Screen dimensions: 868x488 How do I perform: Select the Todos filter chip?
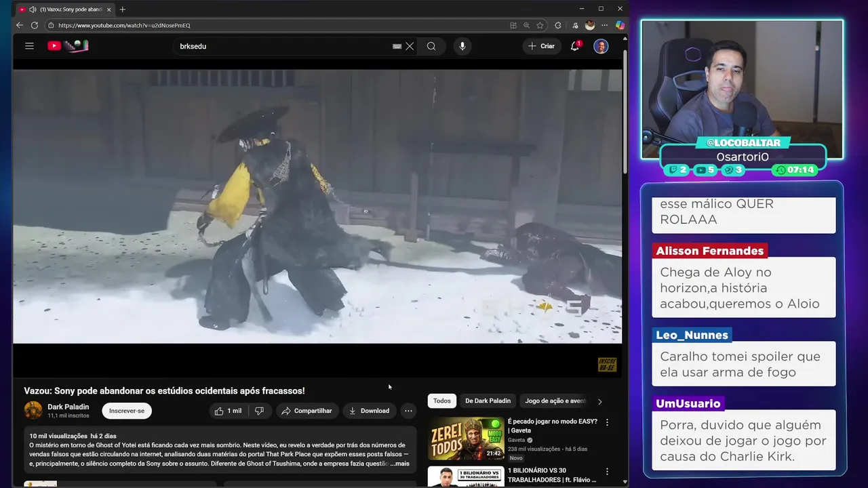[442, 401]
